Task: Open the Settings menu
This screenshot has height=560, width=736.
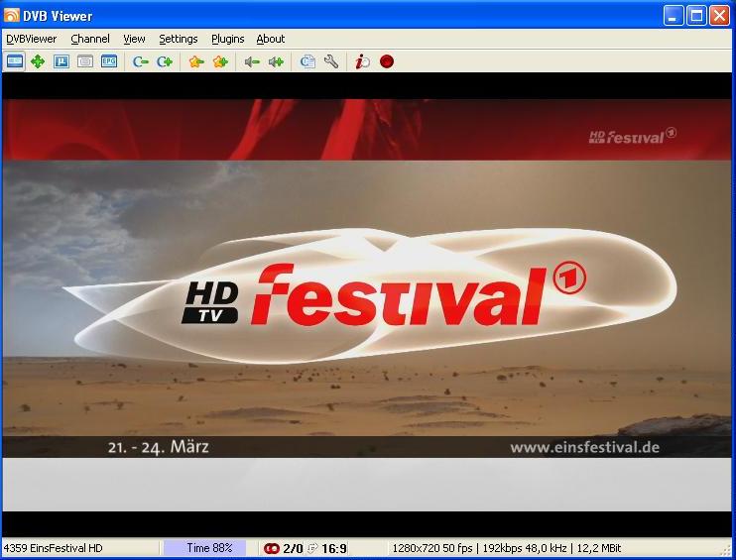Action: pos(179,39)
